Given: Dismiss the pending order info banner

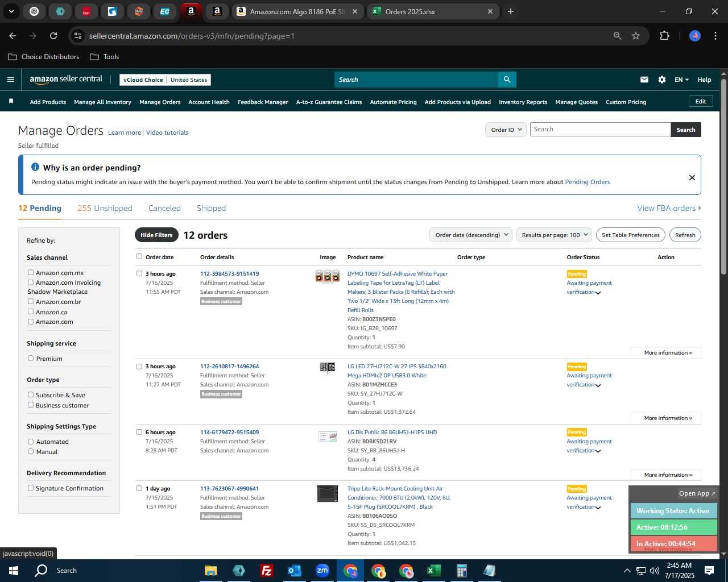Looking at the screenshot, I should click(692, 177).
